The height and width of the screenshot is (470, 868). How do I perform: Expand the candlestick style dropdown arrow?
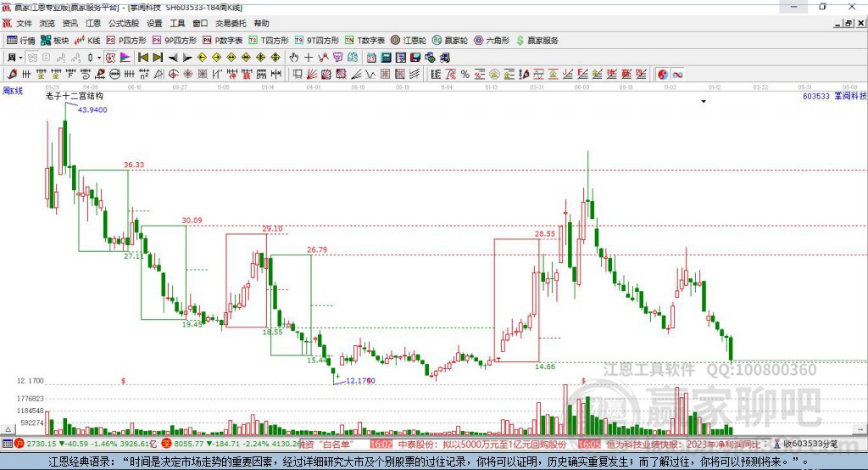[x=99, y=58]
